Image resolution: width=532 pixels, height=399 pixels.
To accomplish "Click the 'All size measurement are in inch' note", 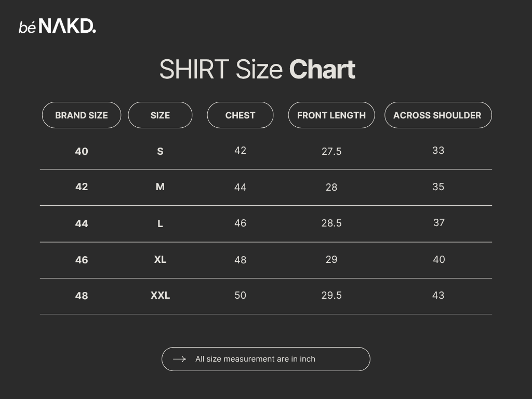I will click(x=255, y=359).
